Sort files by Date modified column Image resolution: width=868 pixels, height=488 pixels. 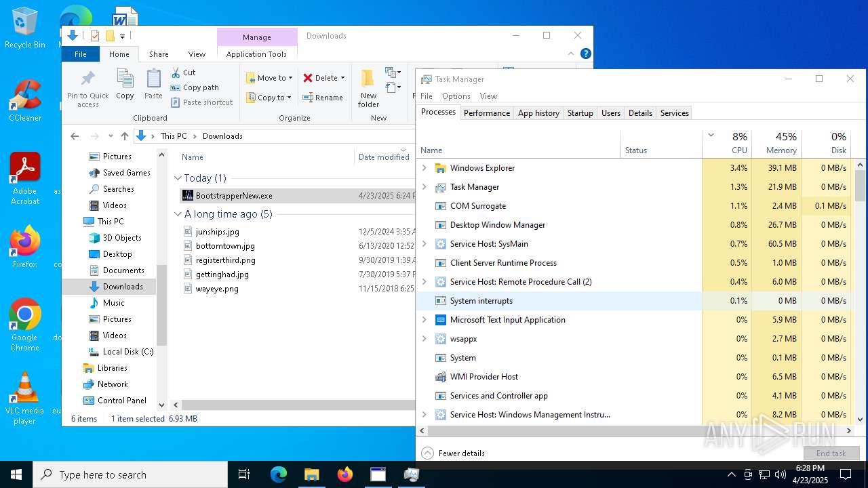[x=383, y=157]
